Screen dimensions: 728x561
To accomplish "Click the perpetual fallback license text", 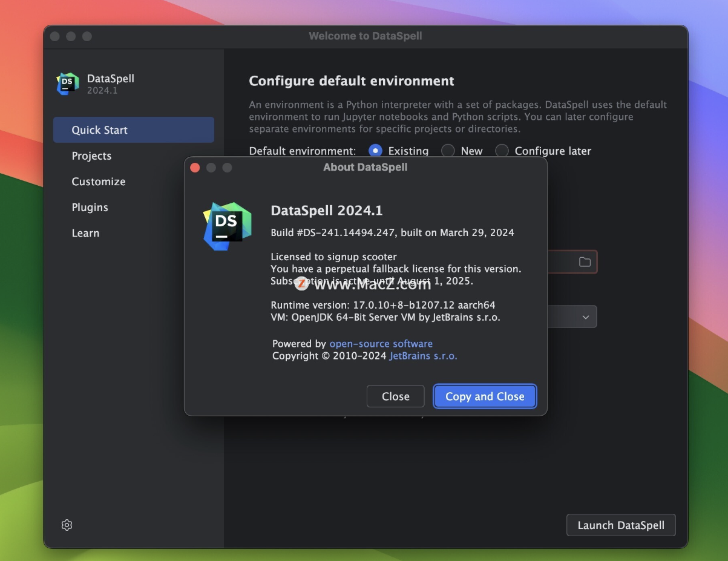I will pyautogui.click(x=396, y=269).
